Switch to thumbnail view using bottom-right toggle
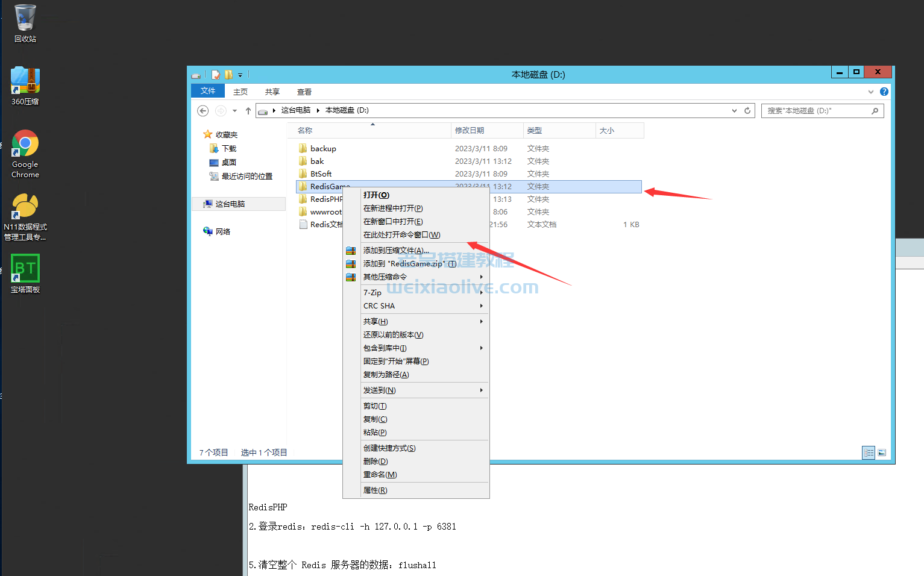This screenshot has height=576, width=924. tap(882, 452)
